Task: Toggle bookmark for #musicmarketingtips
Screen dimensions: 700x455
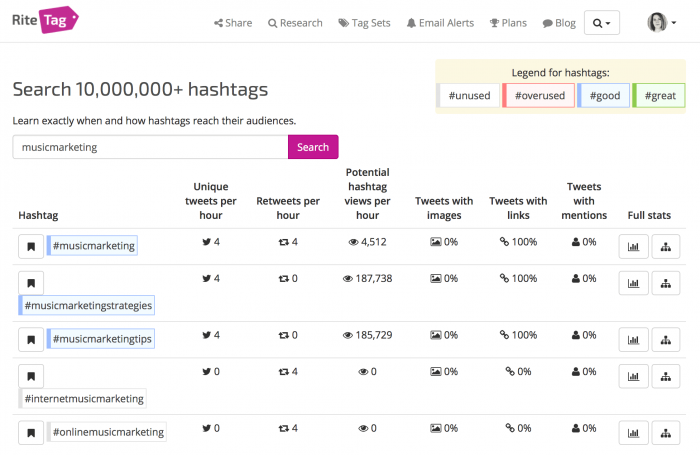Action: click(x=31, y=340)
